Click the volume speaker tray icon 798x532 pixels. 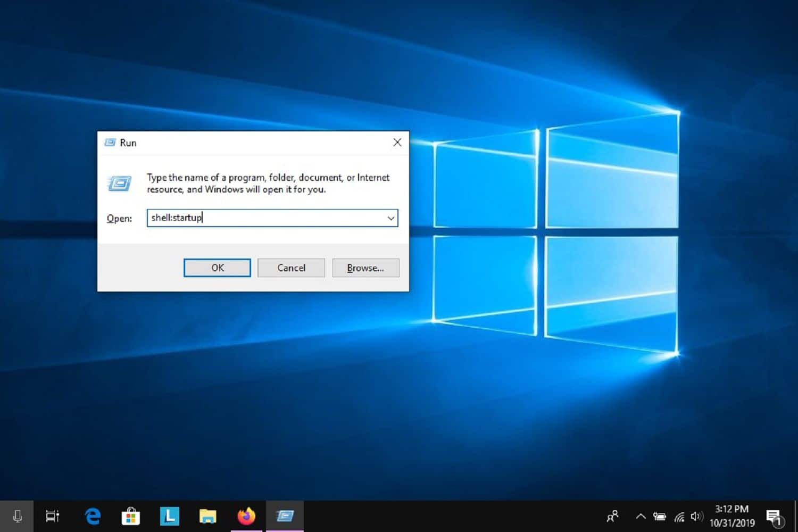click(696, 516)
